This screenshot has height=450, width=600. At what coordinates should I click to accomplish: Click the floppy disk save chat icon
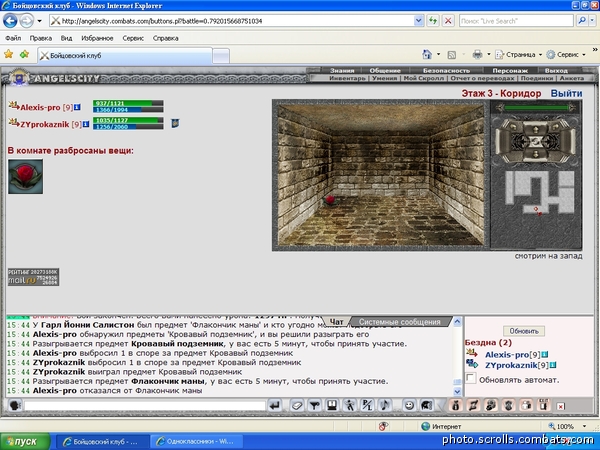332,405
